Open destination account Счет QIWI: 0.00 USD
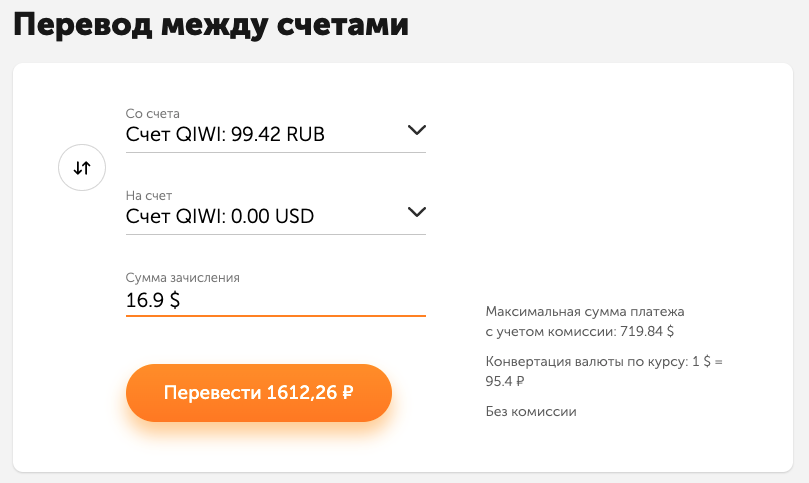809x483 pixels. [276, 216]
